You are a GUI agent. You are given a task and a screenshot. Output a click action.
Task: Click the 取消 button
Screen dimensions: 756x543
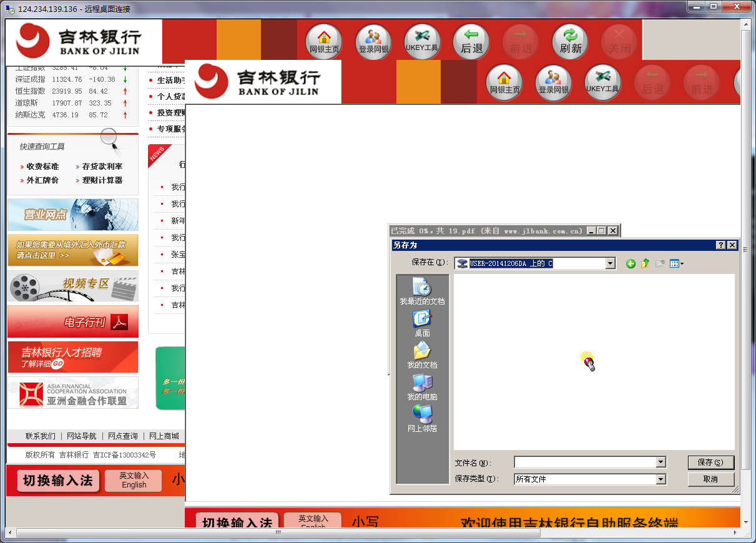pyautogui.click(x=711, y=479)
